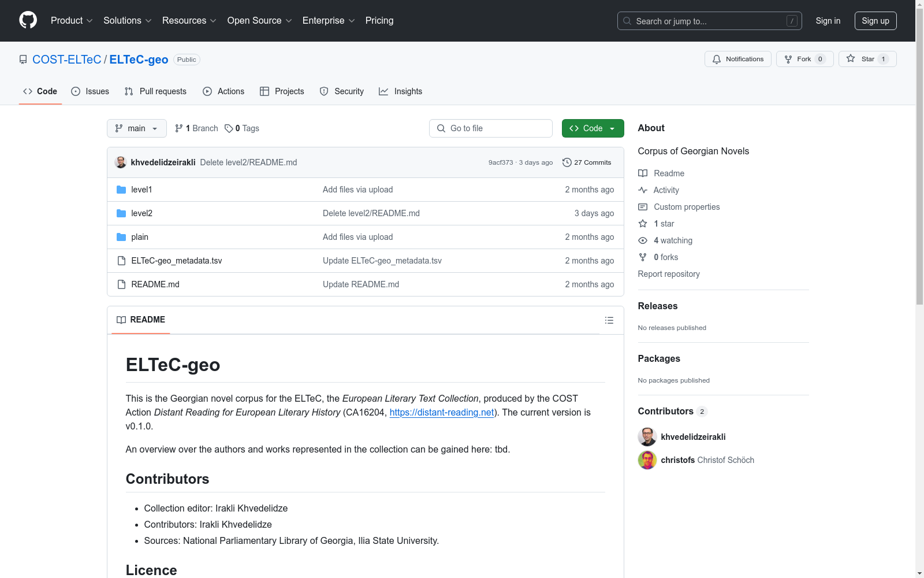Open the README outline list icon
The width and height of the screenshot is (924, 578).
point(609,320)
